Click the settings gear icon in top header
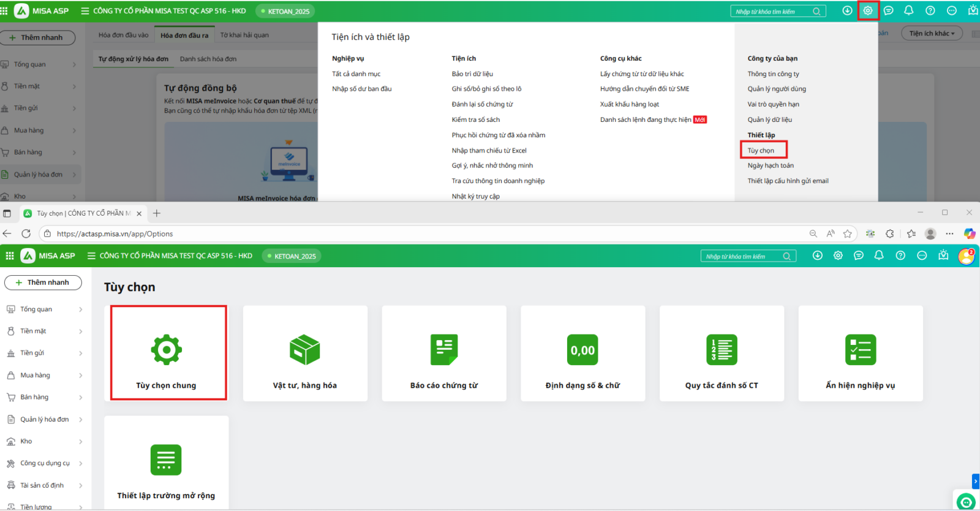The width and height of the screenshot is (980, 511). click(868, 11)
